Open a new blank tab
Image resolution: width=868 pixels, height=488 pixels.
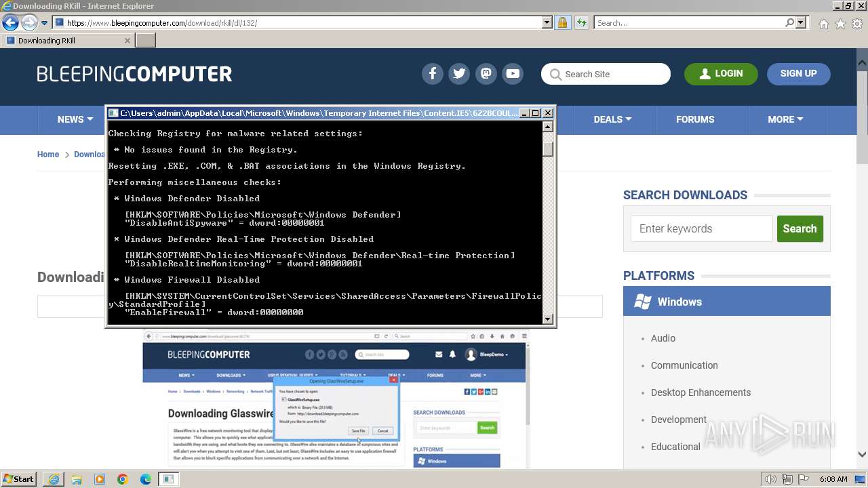click(x=146, y=41)
